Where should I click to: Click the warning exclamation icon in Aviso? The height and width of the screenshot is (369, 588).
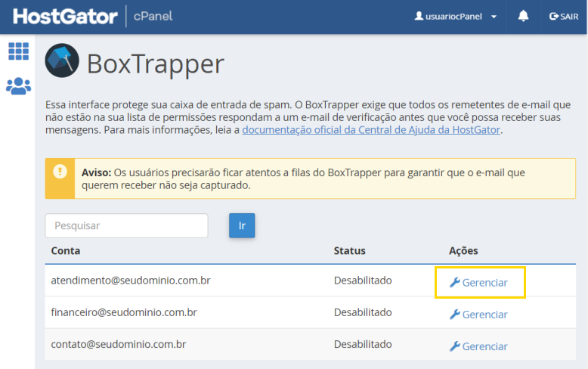[60, 172]
